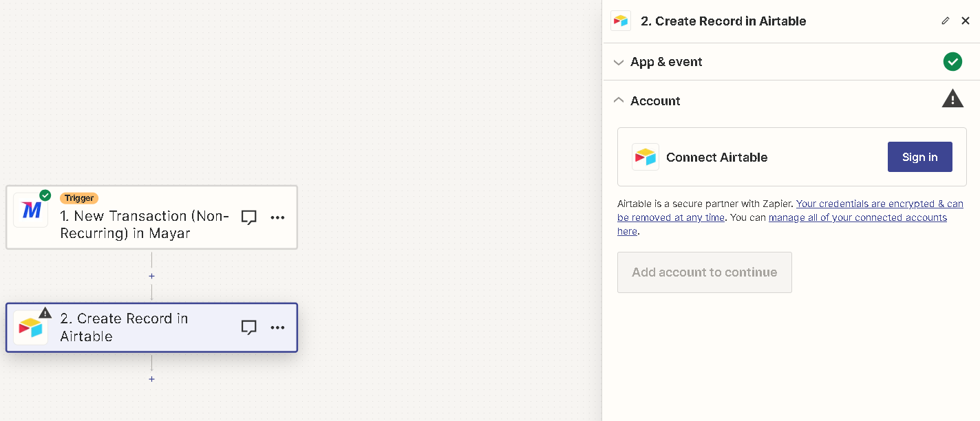Click the Airtable icon in step 2 card
This screenshot has width=980, height=421.
click(x=31, y=327)
